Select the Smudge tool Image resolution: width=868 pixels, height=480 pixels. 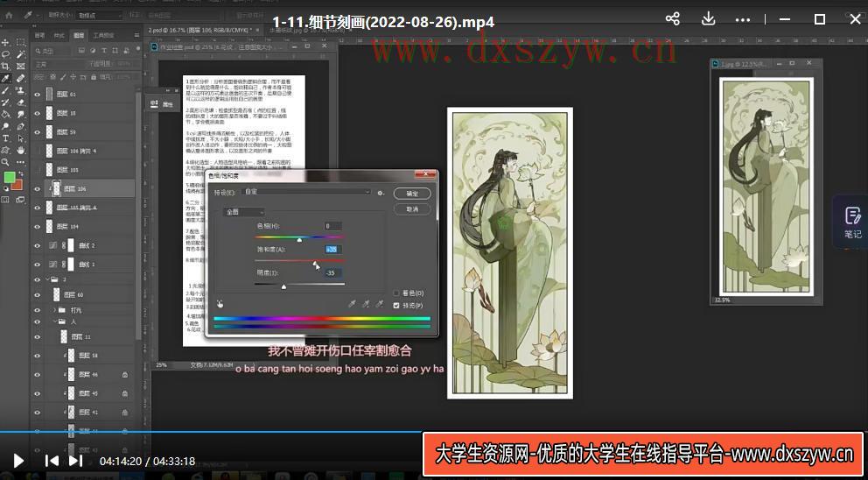(20, 114)
